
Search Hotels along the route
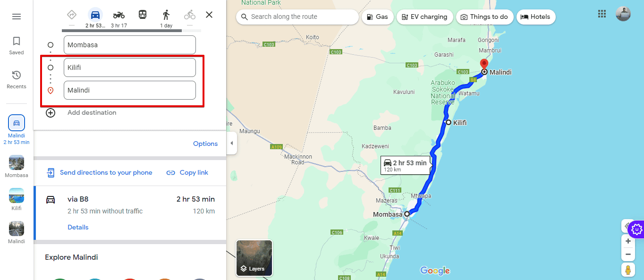(536, 17)
